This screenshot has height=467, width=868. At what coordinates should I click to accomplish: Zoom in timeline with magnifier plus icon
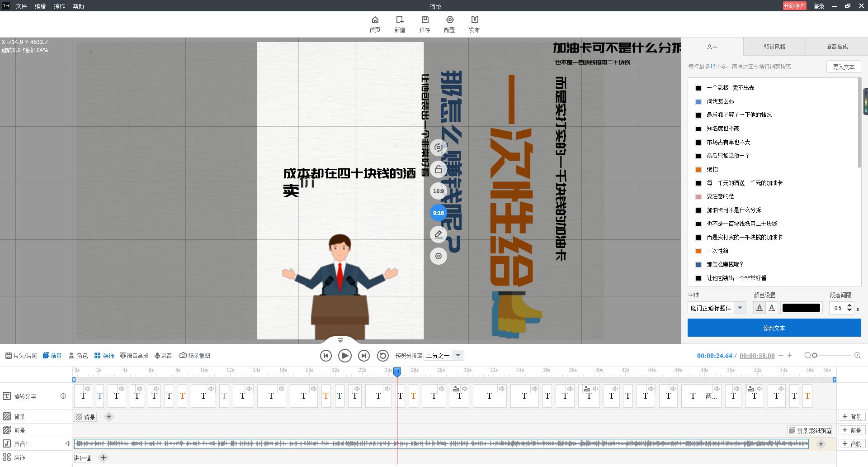pyautogui.click(x=858, y=356)
